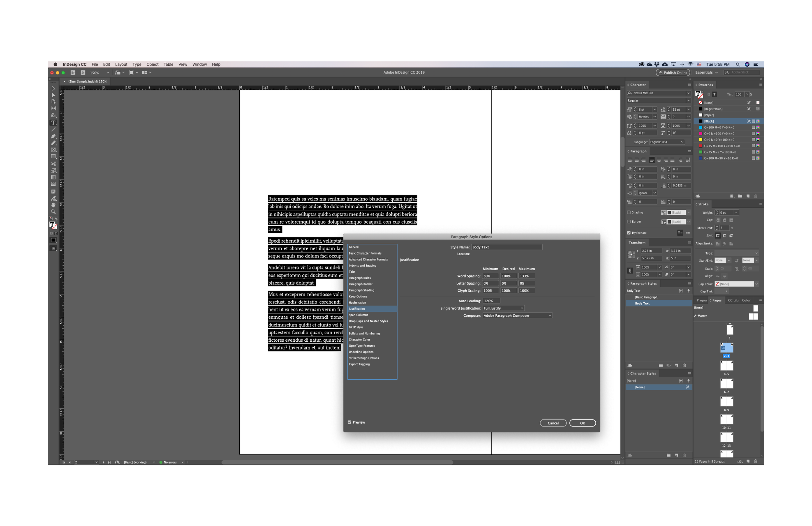Select the Free Transform tool
Screen dimensions: 812x526
pos(53,170)
